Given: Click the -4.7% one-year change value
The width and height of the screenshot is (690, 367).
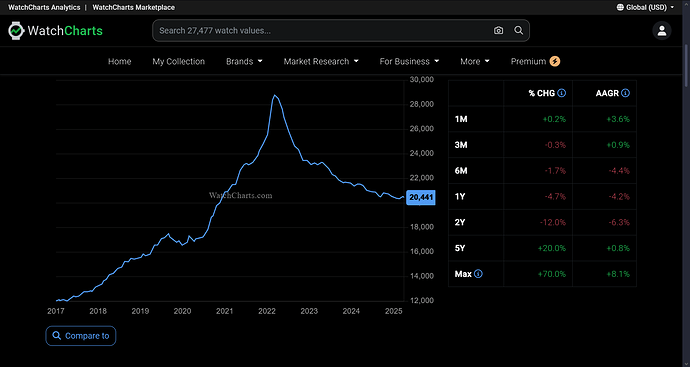Looking at the screenshot, I should 555,197.
